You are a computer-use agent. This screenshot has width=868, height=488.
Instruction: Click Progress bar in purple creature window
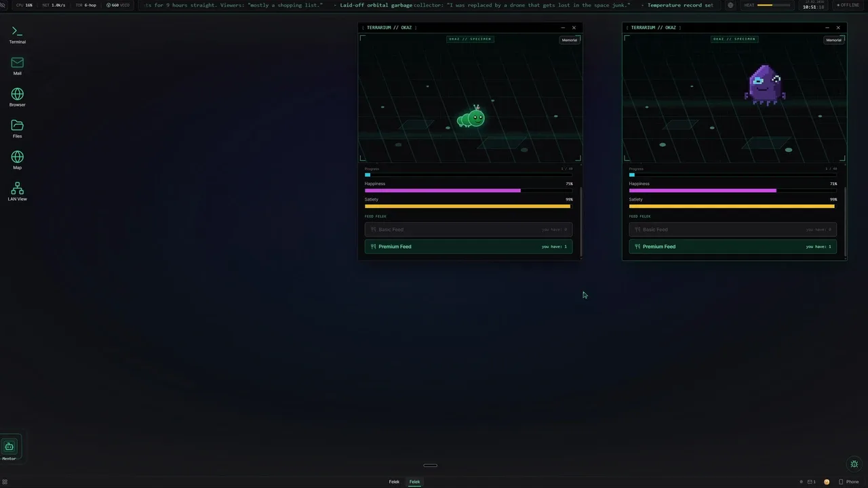pyautogui.click(x=732, y=175)
